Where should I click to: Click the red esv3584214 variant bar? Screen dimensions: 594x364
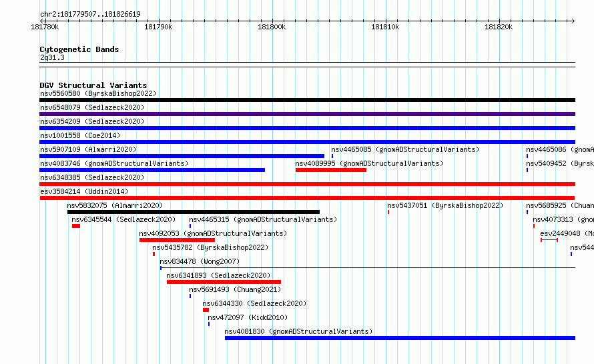(x=307, y=198)
